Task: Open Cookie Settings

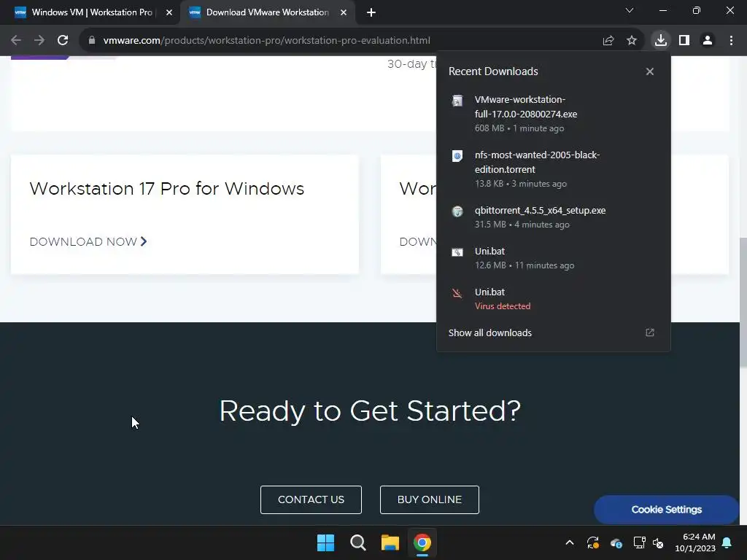Action: click(x=667, y=510)
